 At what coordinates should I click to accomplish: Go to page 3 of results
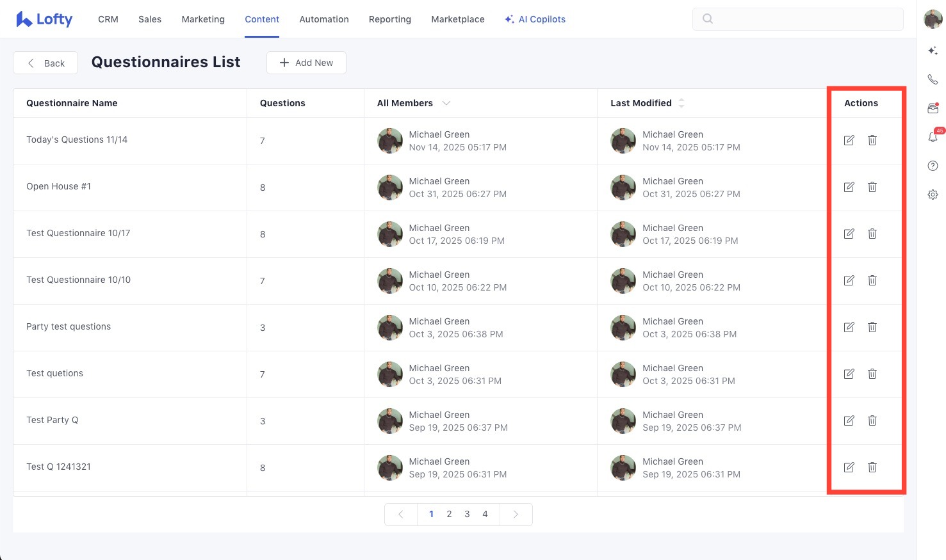click(467, 514)
